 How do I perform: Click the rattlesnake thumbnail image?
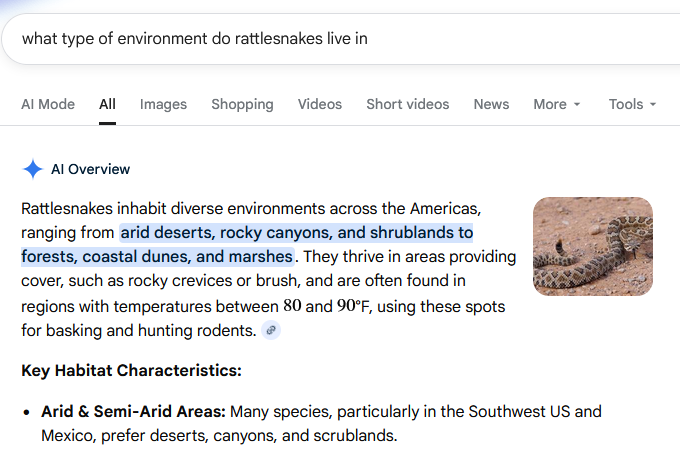592,246
